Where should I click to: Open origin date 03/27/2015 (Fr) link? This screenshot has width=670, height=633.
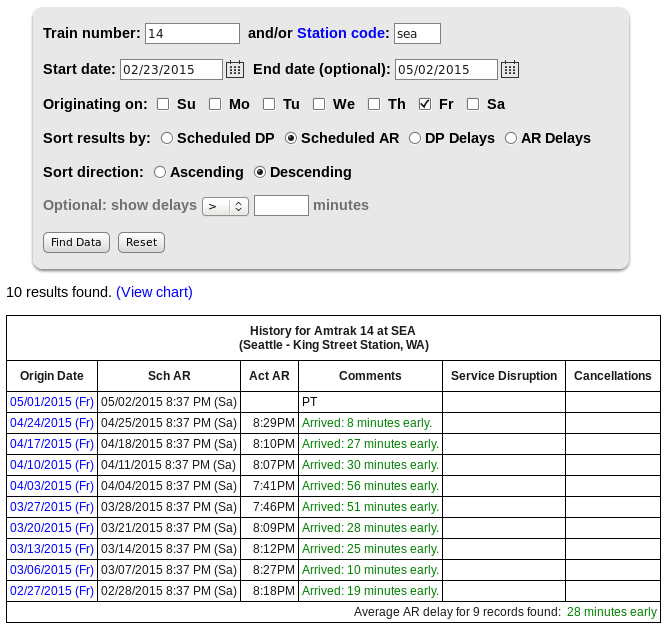click(x=52, y=506)
